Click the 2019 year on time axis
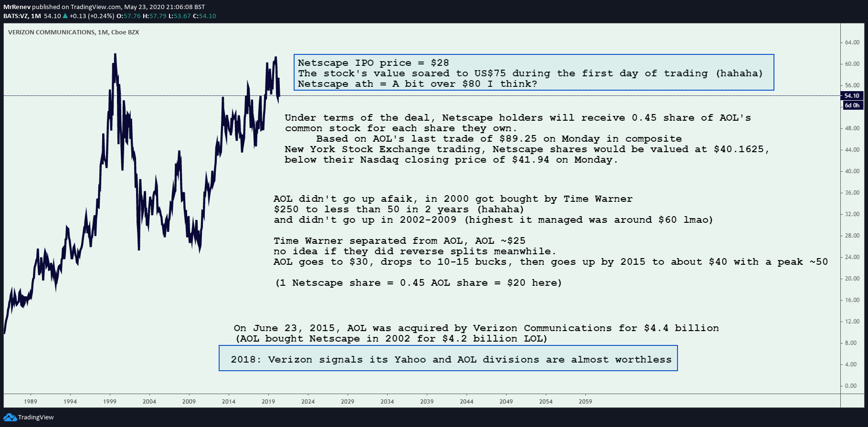Viewport: 868px width, 427px height. (x=268, y=402)
